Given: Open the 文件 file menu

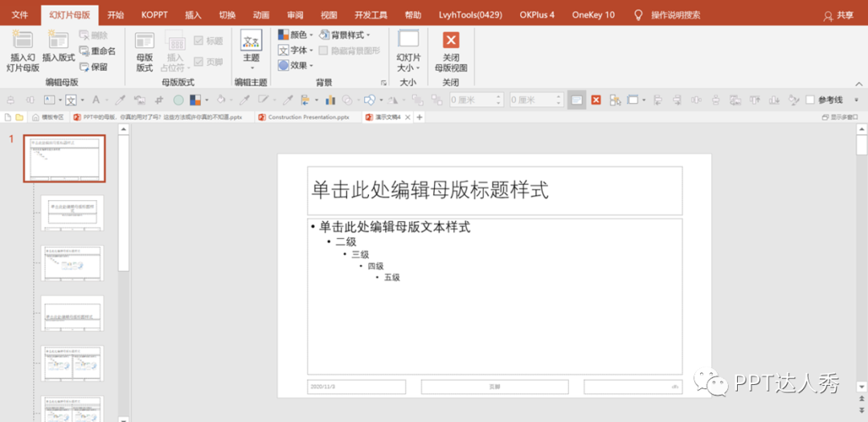Looking at the screenshot, I should [20, 15].
